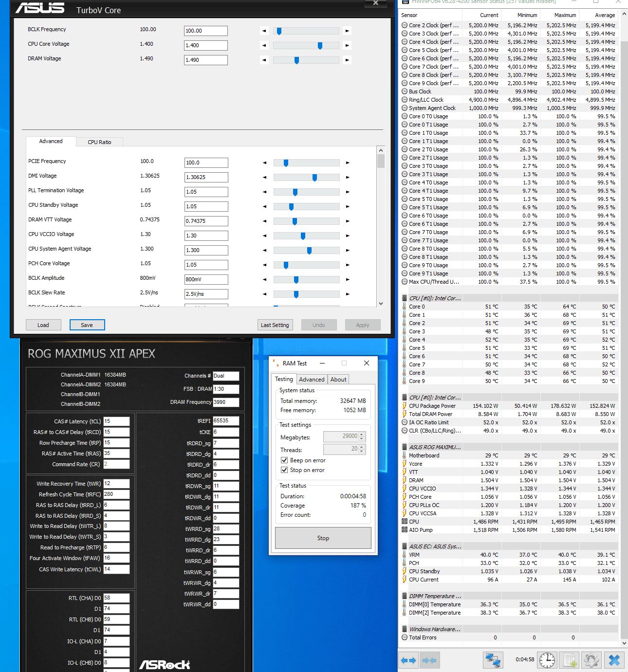Click the blue X close-sensors icon in HWiNFO
Screen dimensions: 628x672
(x=614, y=660)
